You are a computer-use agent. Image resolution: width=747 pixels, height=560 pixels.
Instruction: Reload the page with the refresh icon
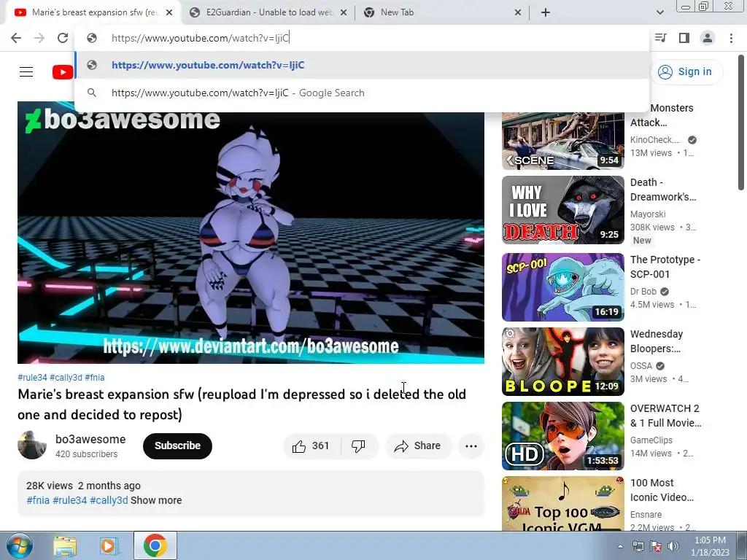point(63,38)
